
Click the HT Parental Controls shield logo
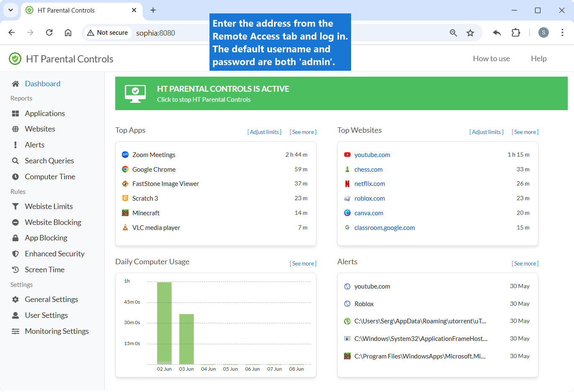[15, 59]
